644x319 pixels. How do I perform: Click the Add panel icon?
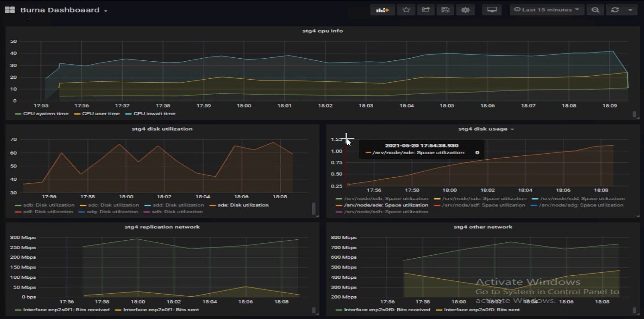coord(382,10)
